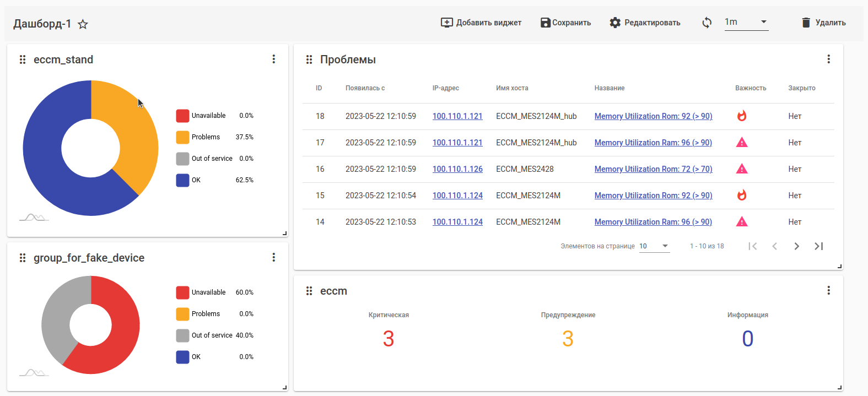Grab the drag handle of Проблемы widget

coord(309,59)
